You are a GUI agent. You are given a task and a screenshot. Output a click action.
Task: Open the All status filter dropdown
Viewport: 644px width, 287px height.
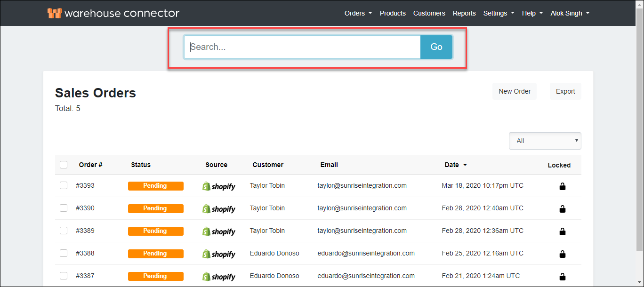click(545, 141)
